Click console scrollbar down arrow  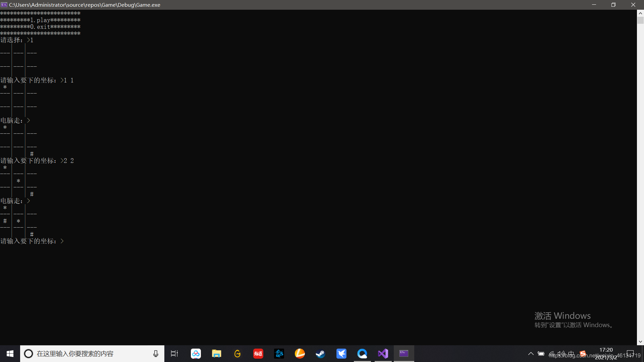point(640,342)
